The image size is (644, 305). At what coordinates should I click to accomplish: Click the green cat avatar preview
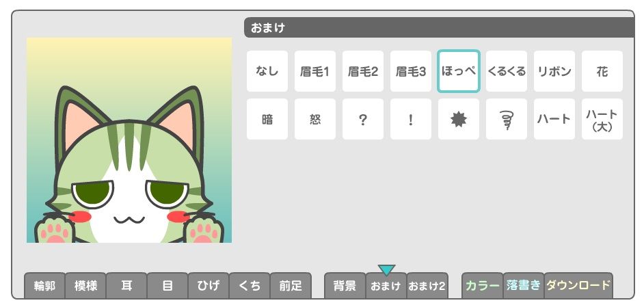pos(129,140)
